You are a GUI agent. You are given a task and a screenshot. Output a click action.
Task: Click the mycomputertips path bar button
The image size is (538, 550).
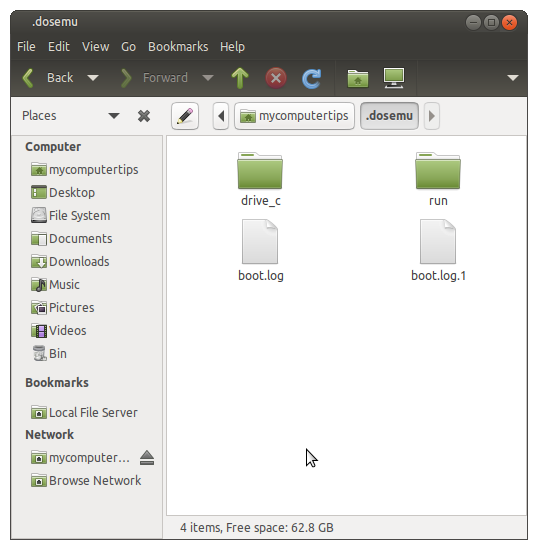point(294,116)
